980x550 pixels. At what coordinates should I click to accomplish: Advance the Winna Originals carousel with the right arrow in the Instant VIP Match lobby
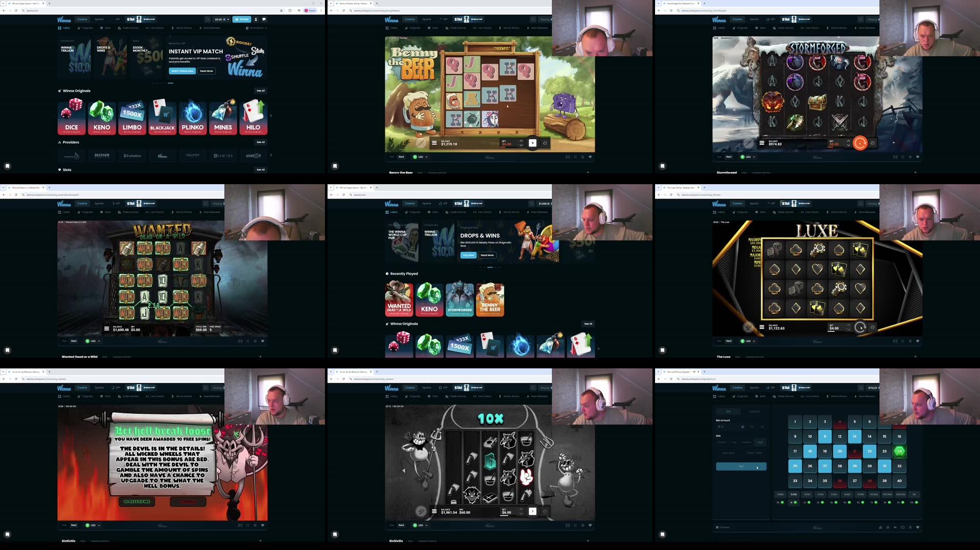[x=271, y=116]
